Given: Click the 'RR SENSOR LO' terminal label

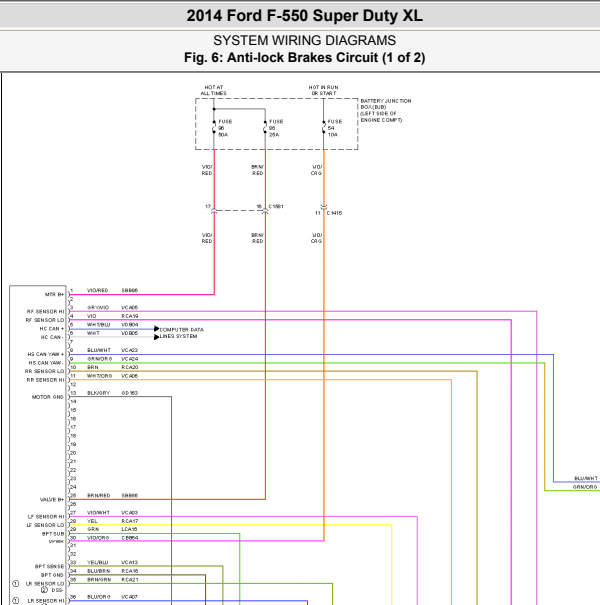Looking at the screenshot, I should tap(44, 371).
